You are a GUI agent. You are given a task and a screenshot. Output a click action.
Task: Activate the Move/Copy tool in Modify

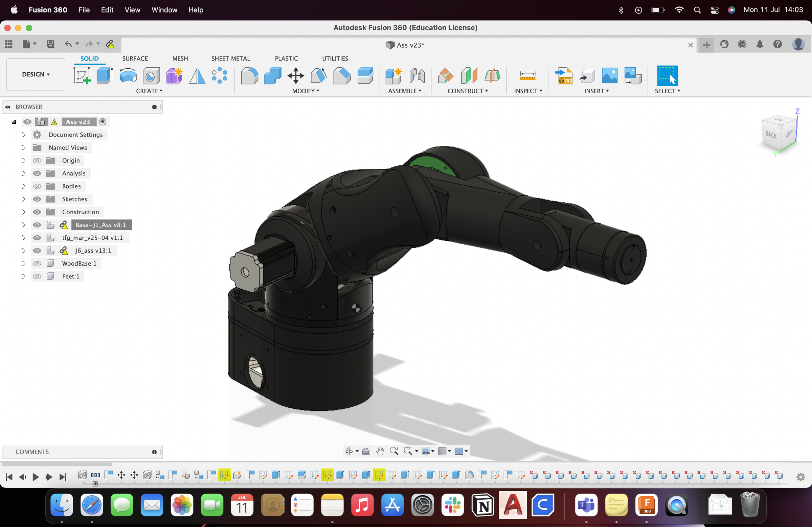(x=295, y=76)
